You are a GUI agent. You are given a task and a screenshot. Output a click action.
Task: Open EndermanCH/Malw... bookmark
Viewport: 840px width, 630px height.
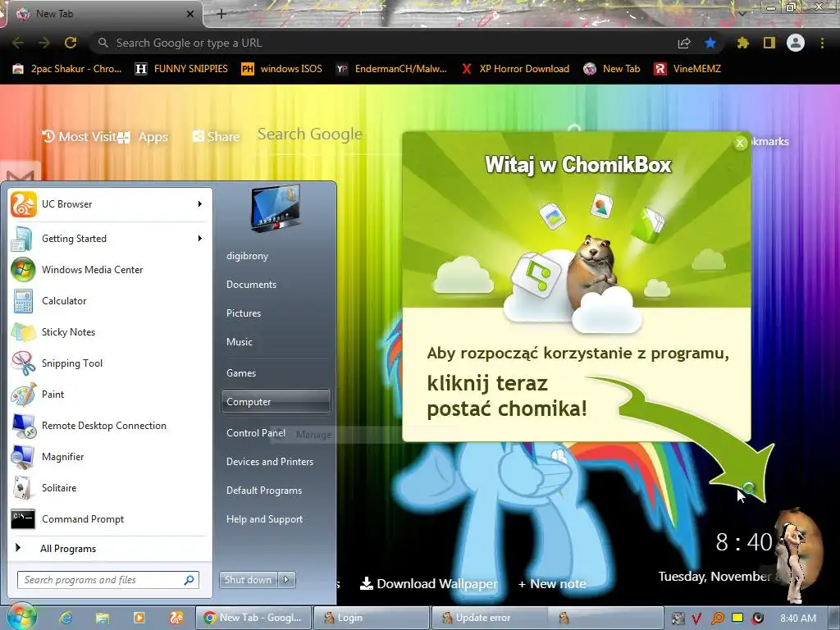click(x=391, y=69)
